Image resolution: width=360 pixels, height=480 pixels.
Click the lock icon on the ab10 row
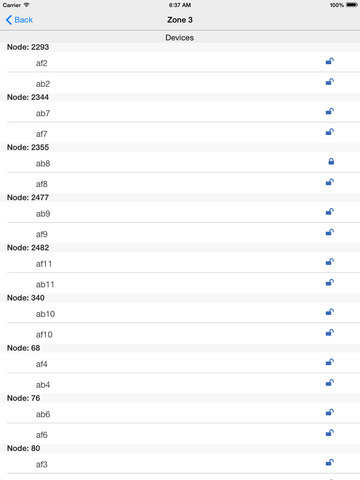click(330, 312)
